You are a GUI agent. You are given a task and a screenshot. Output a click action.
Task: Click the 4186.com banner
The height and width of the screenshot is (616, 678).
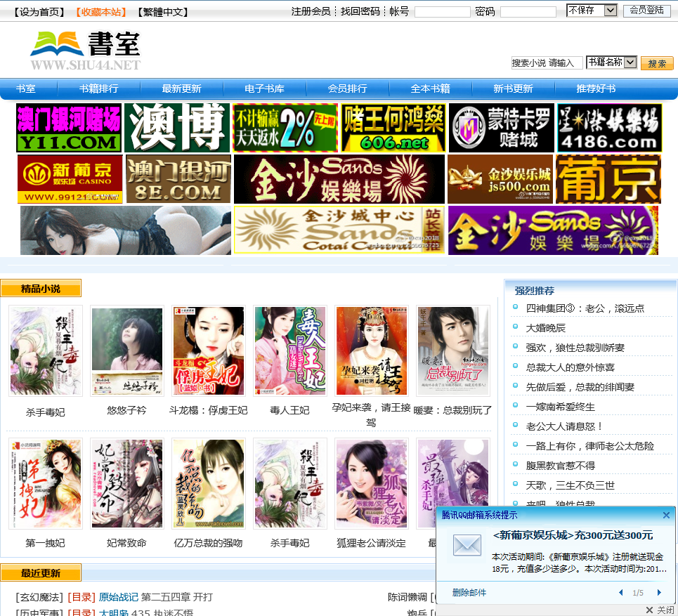coord(609,128)
